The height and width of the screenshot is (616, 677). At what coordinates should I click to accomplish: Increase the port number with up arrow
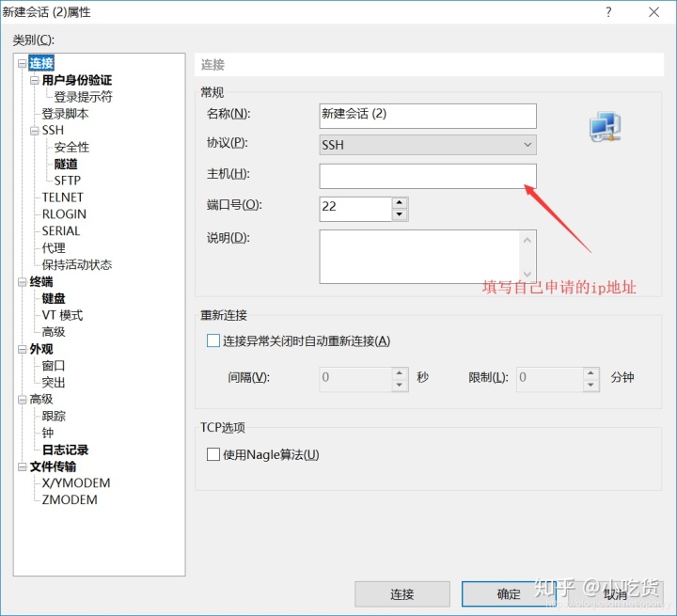point(400,202)
